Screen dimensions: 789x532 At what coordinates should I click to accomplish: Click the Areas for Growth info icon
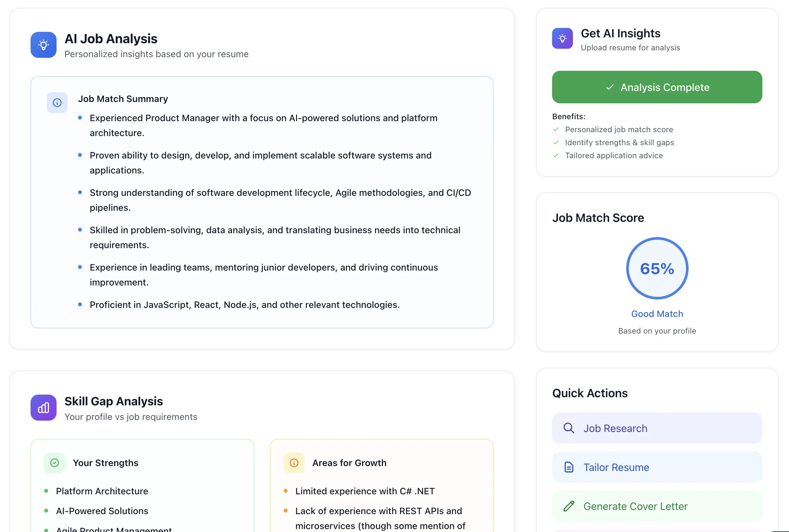tap(294, 463)
